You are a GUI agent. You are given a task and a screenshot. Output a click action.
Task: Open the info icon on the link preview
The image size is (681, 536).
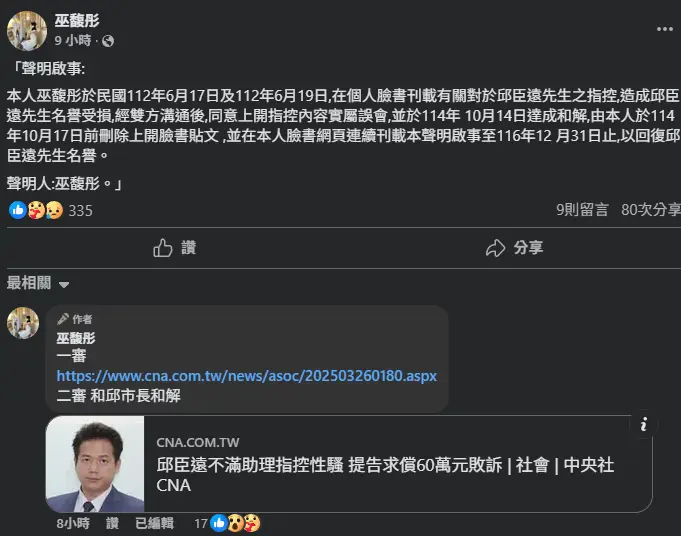pos(645,423)
